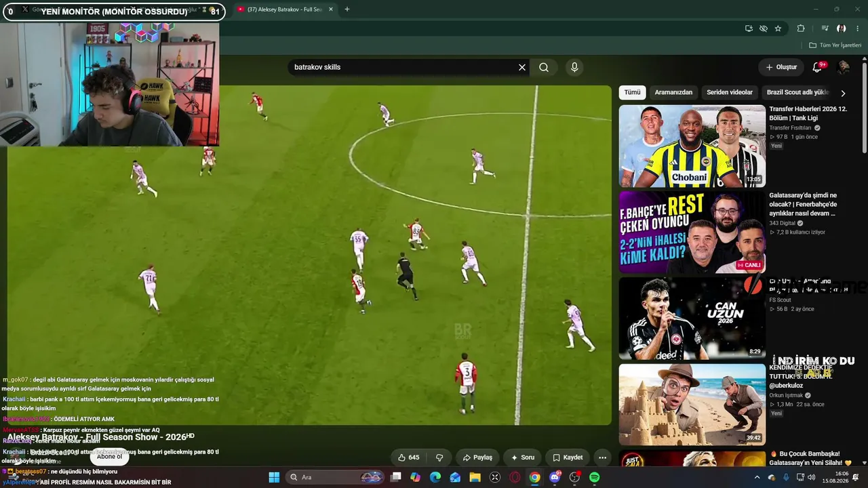Clear the YouTube search box text
Image resolution: width=868 pixels, height=488 pixels.
(522, 67)
